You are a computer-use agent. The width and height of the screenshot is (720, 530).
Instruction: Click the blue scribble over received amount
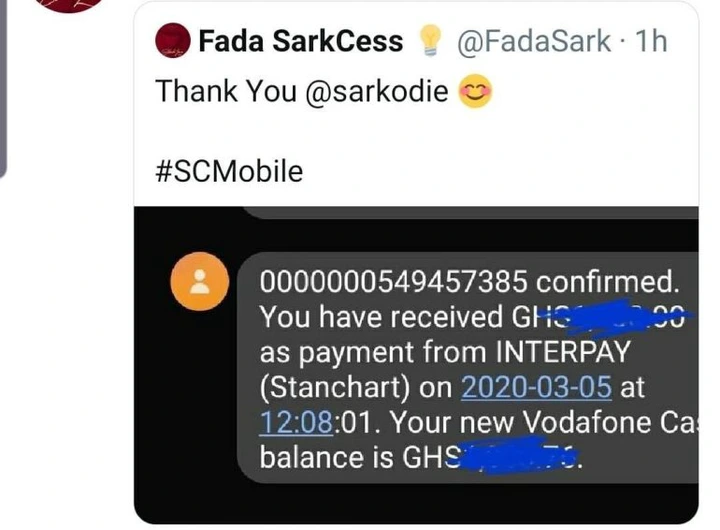[x=615, y=317]
